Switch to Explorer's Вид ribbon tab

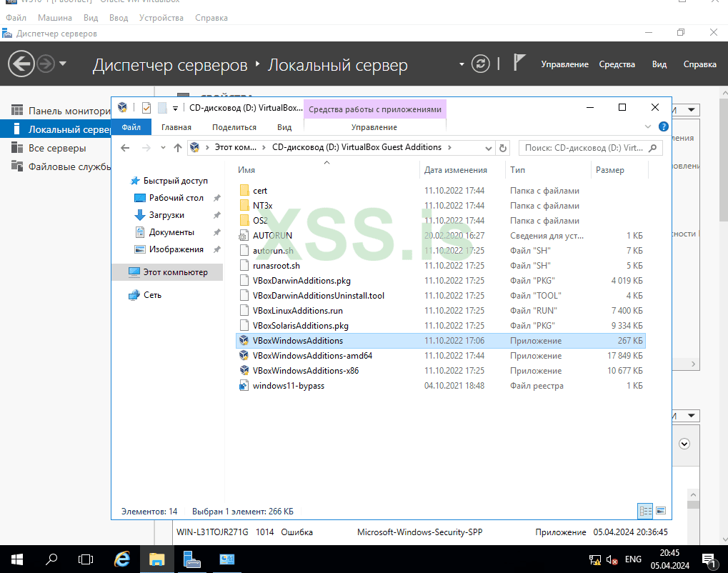284,127
